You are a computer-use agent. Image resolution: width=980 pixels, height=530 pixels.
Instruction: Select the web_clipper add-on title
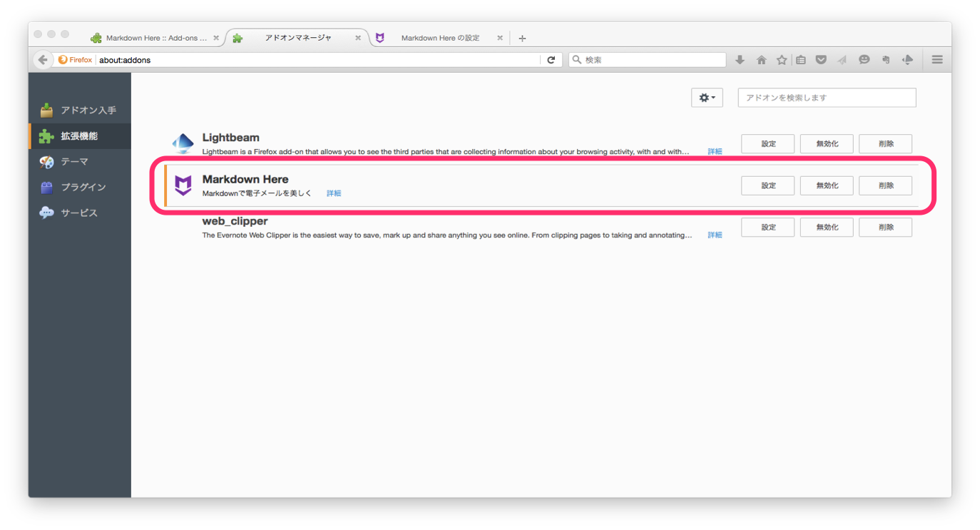pos(235,221)
